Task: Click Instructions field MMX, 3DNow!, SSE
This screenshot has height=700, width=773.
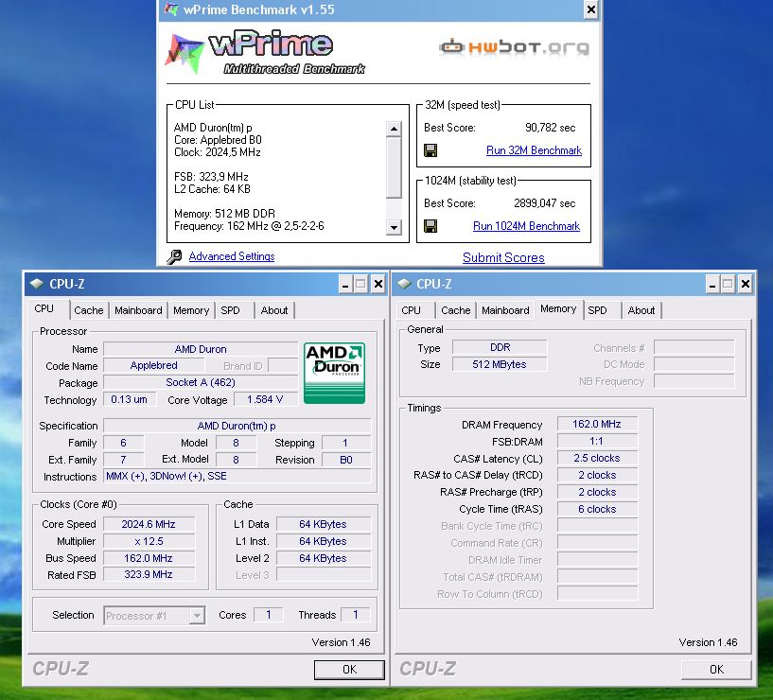Action: 237,476
